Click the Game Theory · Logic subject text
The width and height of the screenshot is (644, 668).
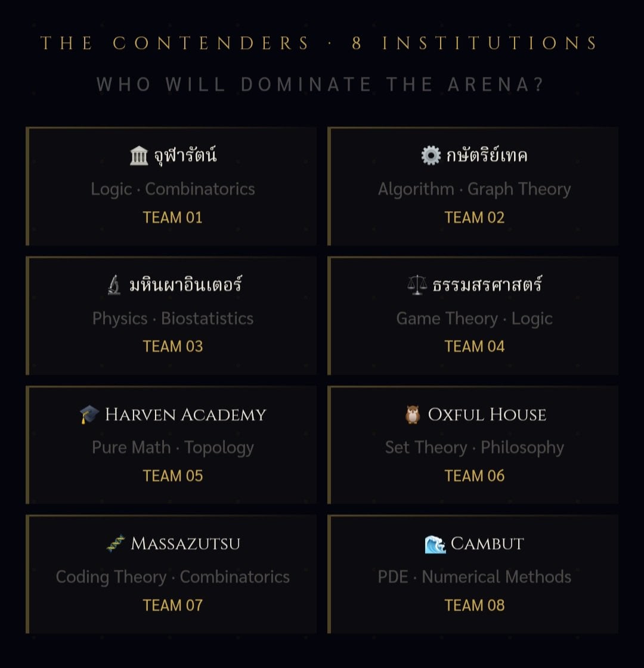click(x=475, y=318)
